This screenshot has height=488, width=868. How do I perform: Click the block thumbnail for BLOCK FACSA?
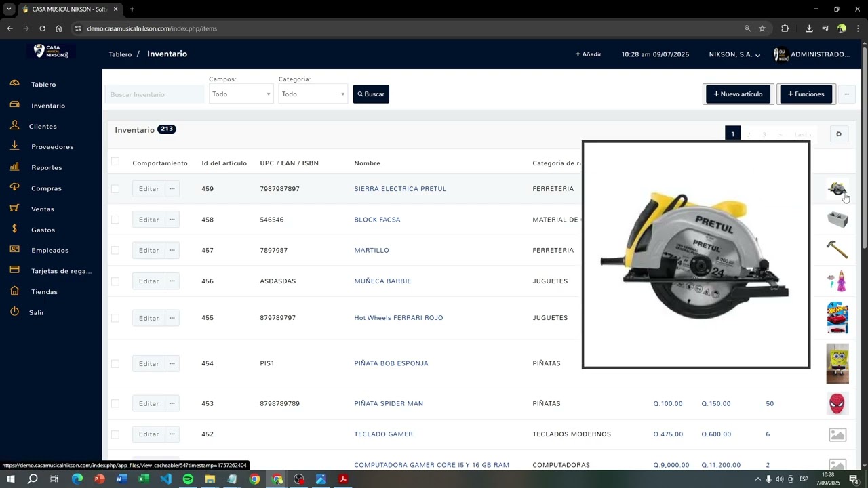(837, 220)
